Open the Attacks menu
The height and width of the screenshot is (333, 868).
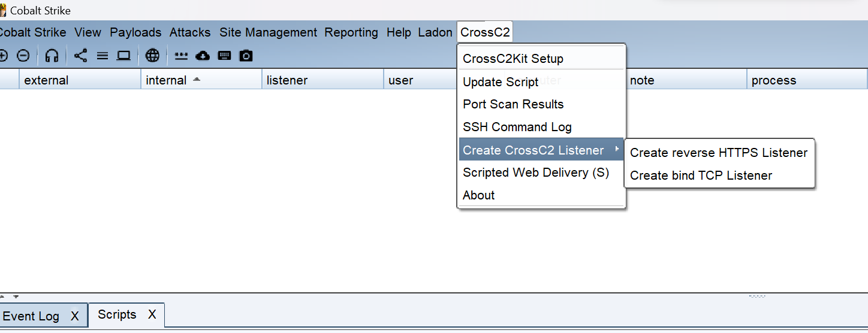(x=190, y=32)
